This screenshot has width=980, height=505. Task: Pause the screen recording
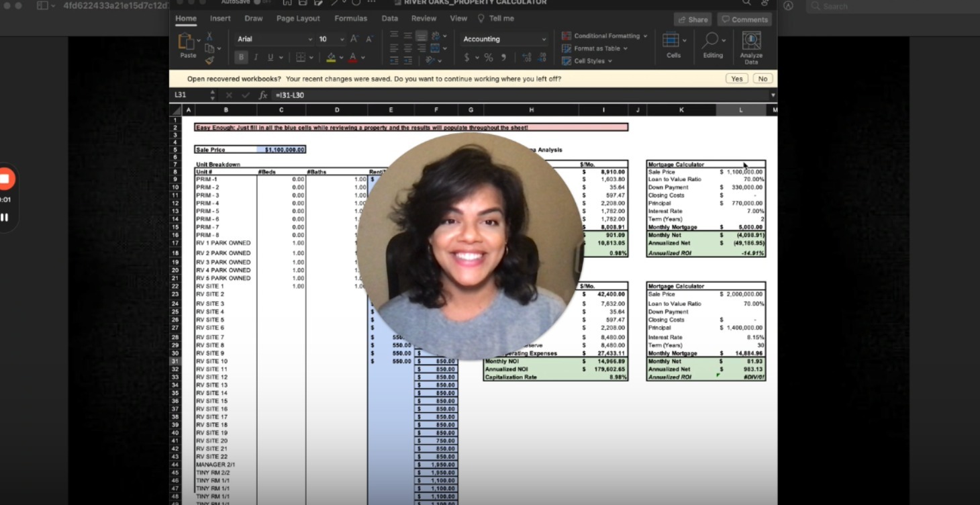point(5,217)
